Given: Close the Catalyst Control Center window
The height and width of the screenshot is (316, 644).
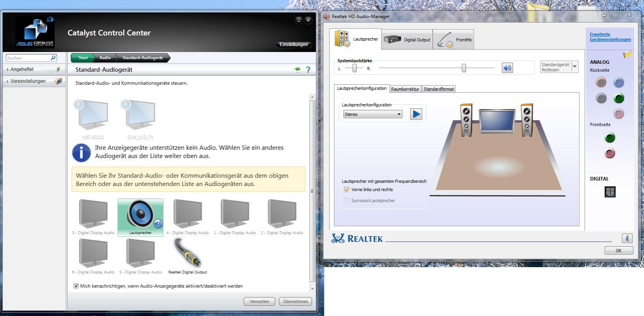Looking at the screenshot, I should [x=308, y=20].
